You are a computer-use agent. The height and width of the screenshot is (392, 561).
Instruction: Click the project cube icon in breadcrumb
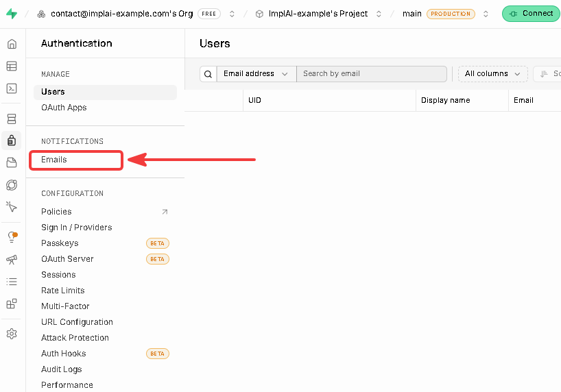tap(259, 14)
